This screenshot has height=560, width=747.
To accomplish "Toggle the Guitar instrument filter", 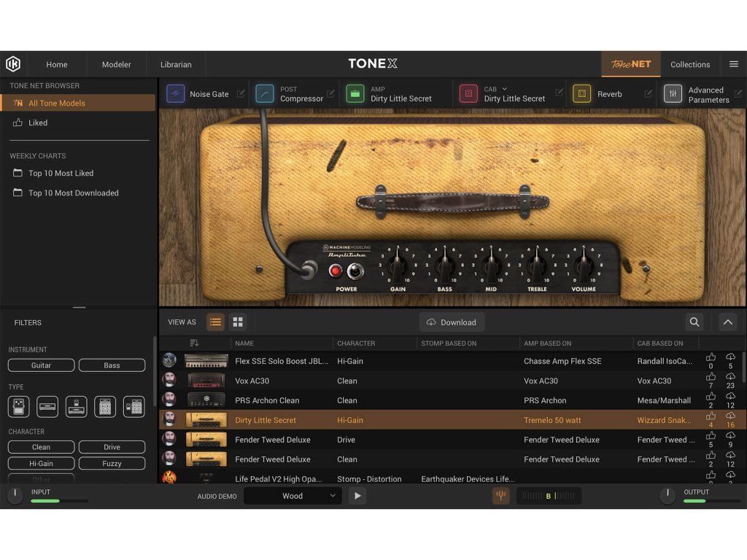I will point(42,365).
